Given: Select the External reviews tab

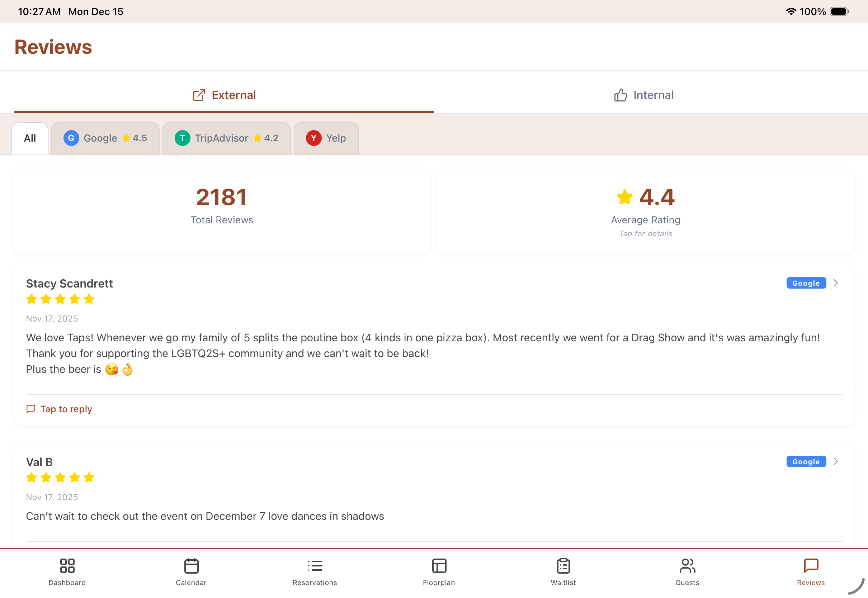Looking at the screenshot, I should click(224, 95).
